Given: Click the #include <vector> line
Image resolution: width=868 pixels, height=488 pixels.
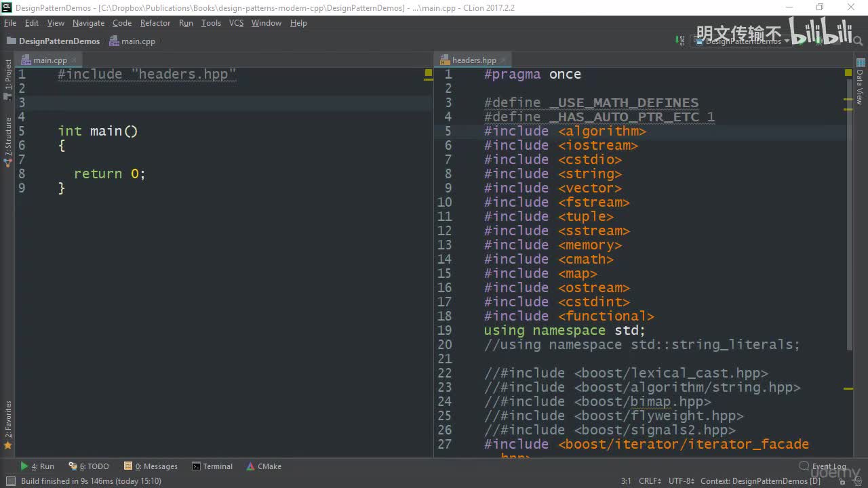Looking at the screenshot, I should coord(553,188).
